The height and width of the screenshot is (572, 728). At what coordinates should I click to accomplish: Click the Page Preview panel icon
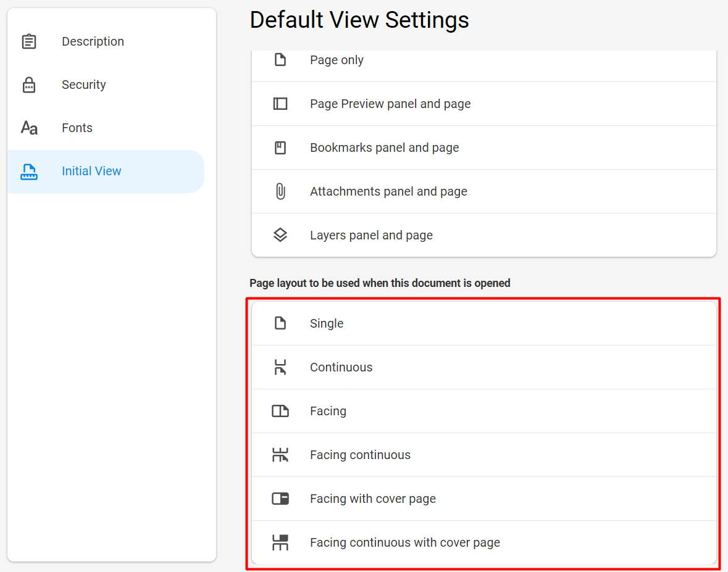click(280, 104)
